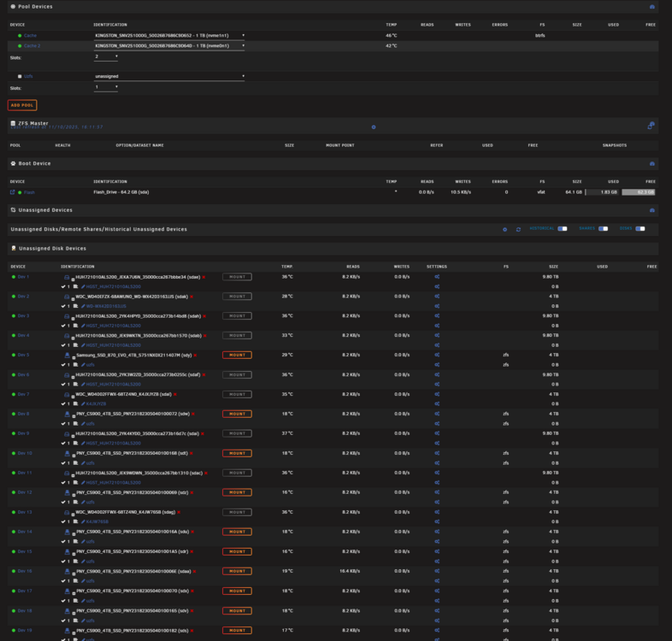The height and width of the screenshot is (641, 672).
Task: Open the Flash device external link icon
Action: pyautogui.click(x=13, y=192)
